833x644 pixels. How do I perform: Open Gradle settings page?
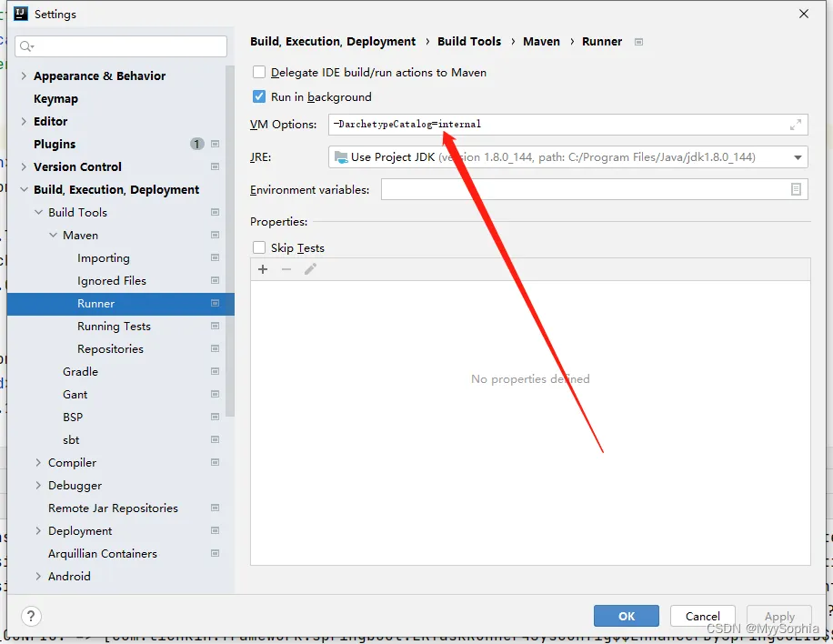click(80, 372)
